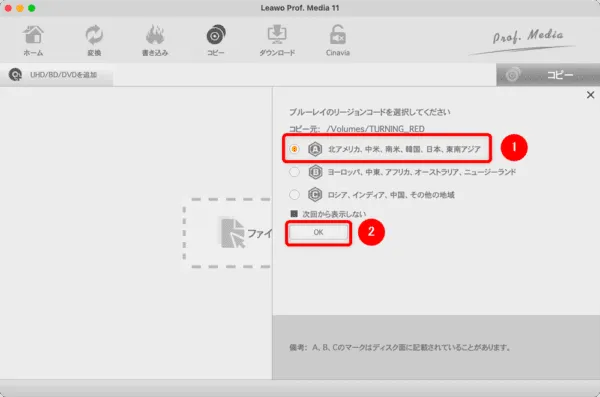This screenshot has height=397, width=600.
Task: Click the region C hexagon icon
Action: click(x=315, y=194)
